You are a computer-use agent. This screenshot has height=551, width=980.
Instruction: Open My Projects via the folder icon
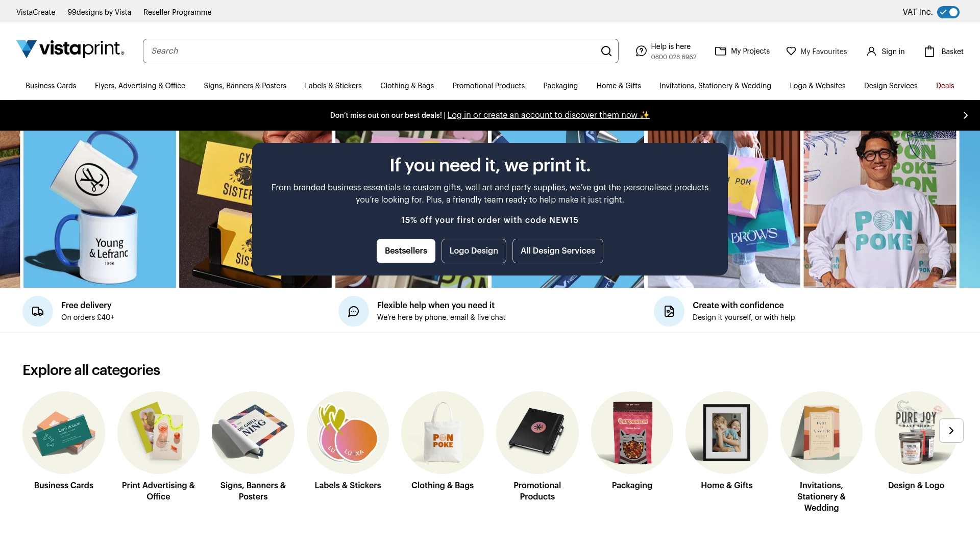720,51
